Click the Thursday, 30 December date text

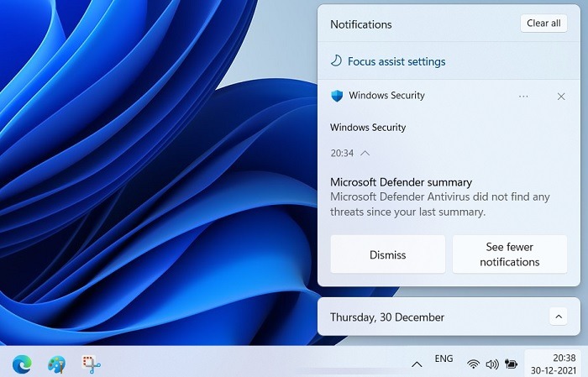[387, 317]
